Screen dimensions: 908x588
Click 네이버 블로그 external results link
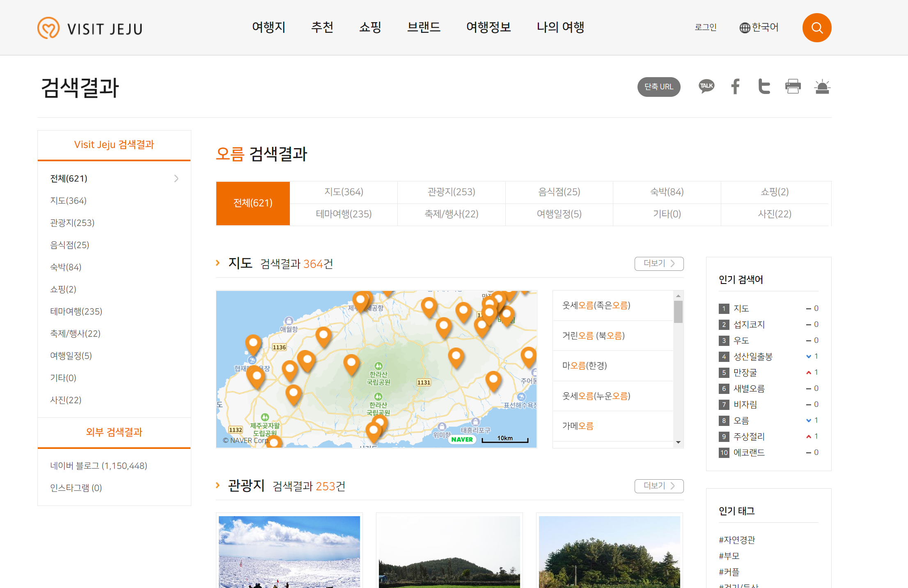tap(99, 466)
